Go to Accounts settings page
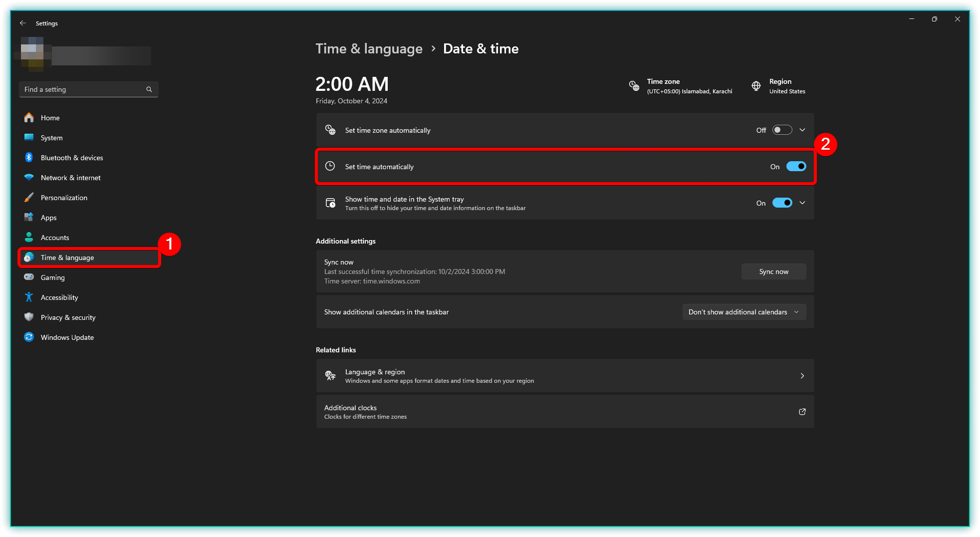 [55, 238]
